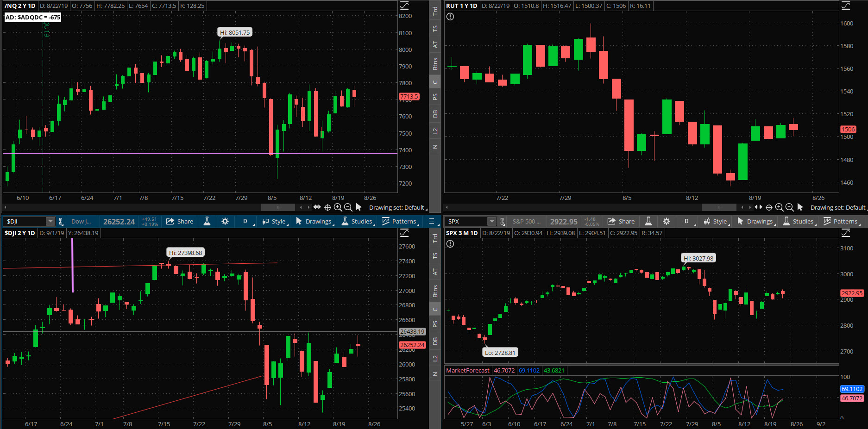Grab the RUT chart horizontal scrollbar thumb
868x429 pixels.
point(719,207)
